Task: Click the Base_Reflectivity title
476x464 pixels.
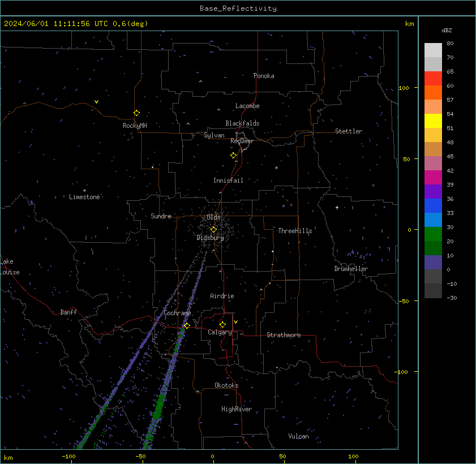Action: 238,8
